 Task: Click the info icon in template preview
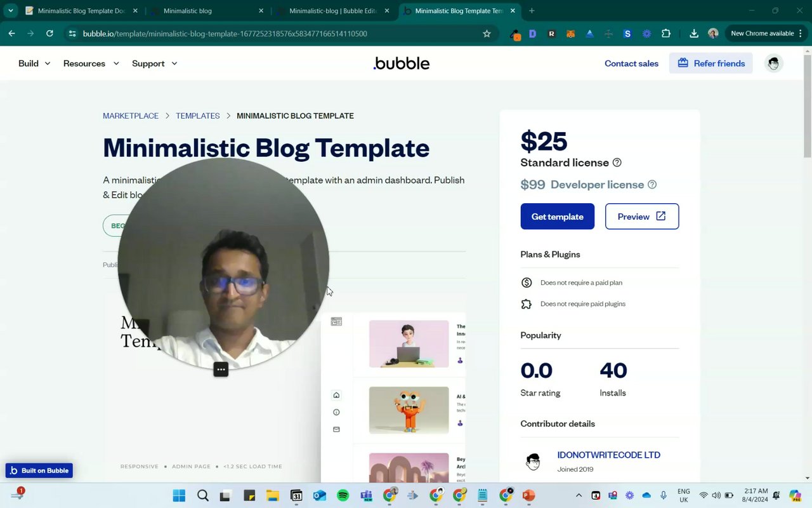(x=336, y=412)
